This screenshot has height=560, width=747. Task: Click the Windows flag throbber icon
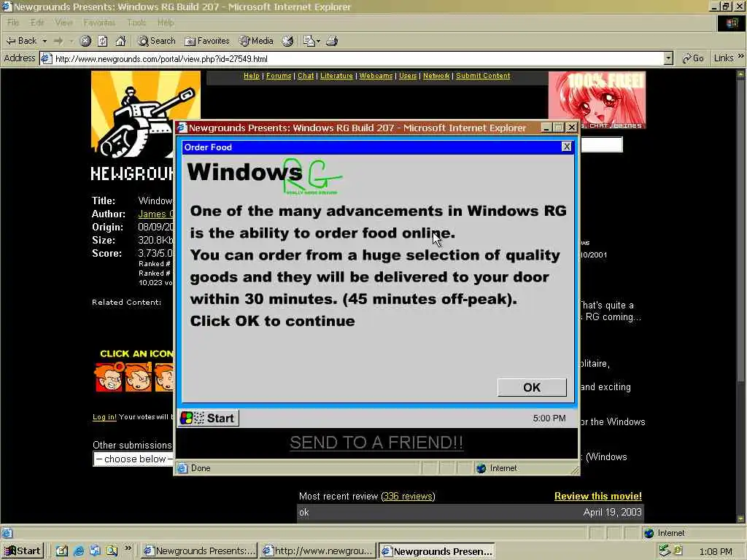pos(731,23)
